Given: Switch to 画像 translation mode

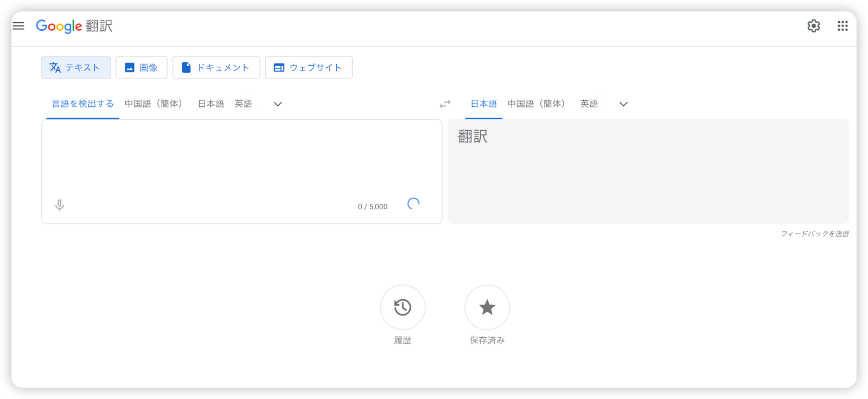Looking at the screenshot, I should pos(142,68).
